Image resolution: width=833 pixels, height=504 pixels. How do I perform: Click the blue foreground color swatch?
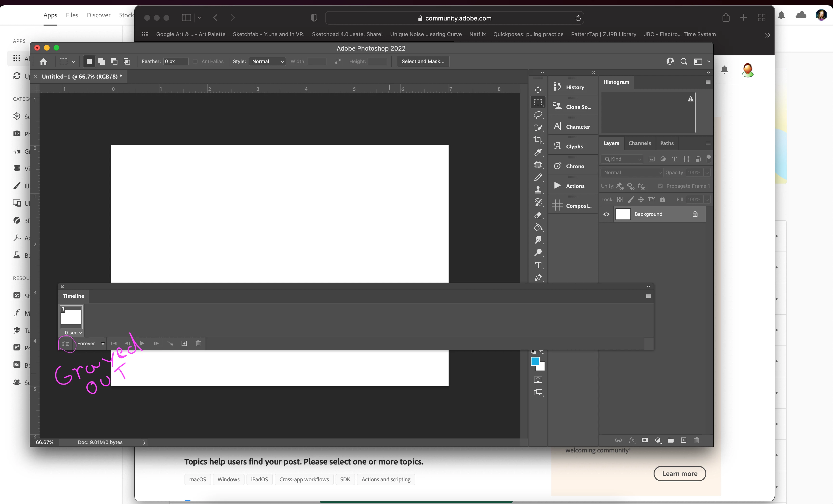point(535,361)
